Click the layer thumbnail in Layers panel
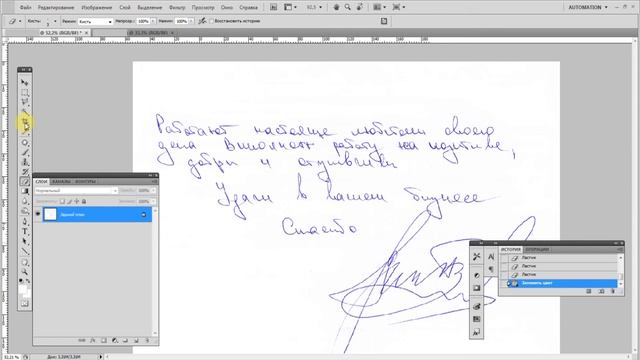The height and width of the screenshot is (360, 640). click(50, 214)
